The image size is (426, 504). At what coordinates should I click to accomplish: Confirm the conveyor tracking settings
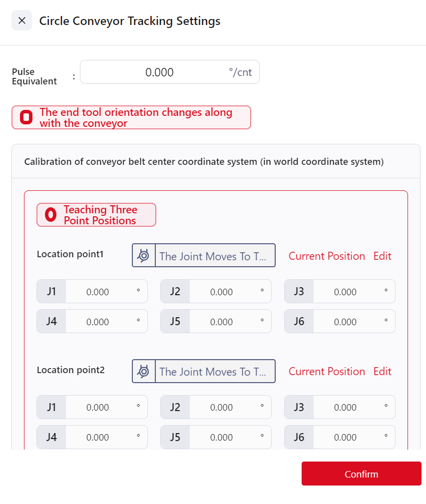(361, 474)
